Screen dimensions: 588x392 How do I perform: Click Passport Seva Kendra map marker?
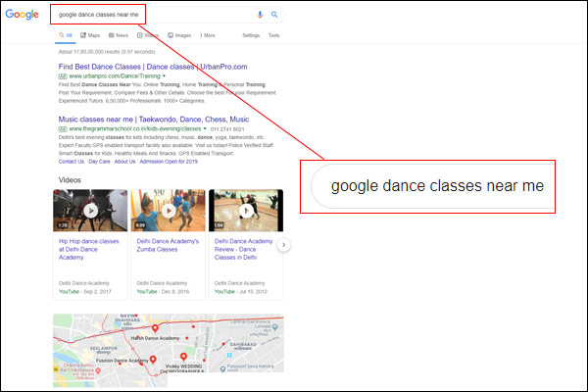click(x=222, y=369)
